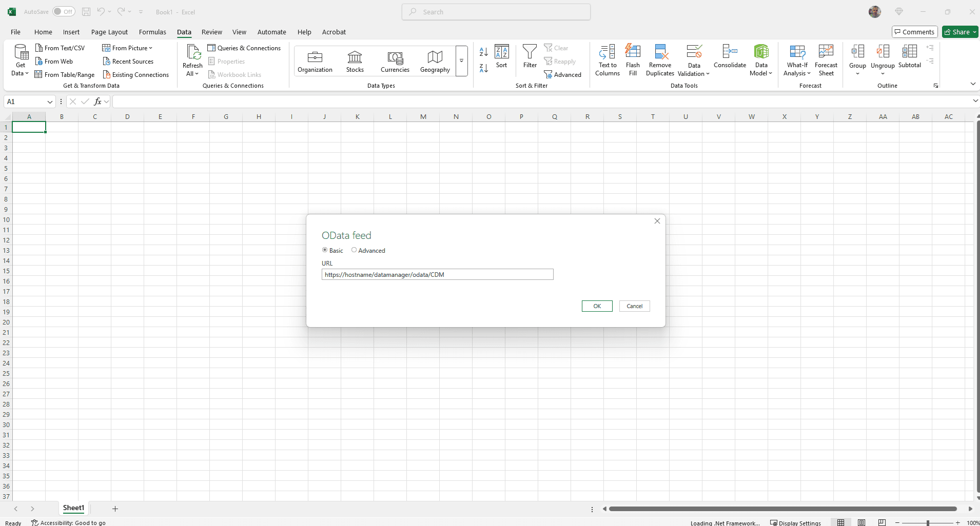Image resolution: width=980 pixels, height=526 pixels.
Task: Cancel the OData feed dialog
Action: (x=634, y=306)
